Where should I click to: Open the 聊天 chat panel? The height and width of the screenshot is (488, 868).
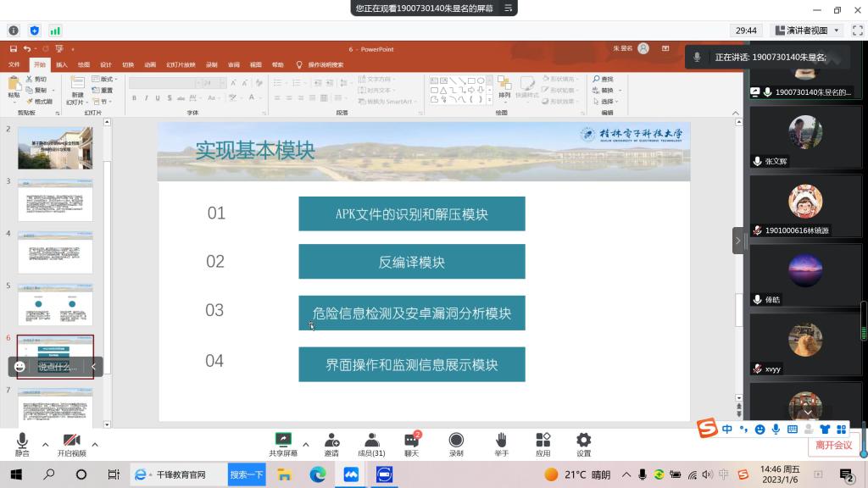pyautogui.click(x=412, y=444)
